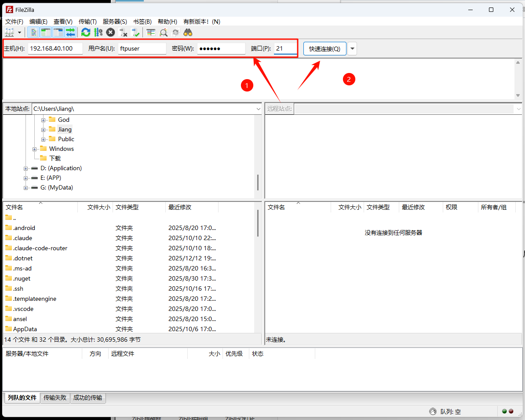Toggle the message log display
Image resolution: width=525 pixels, height=420 pixels.
click(33, 32)
